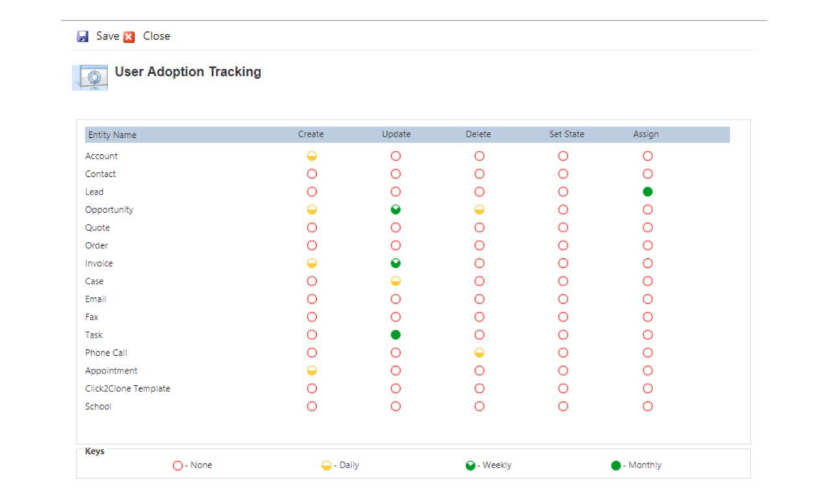
Task: Toggle Account Assign tracking circle
Action: [x=647, y=156]
